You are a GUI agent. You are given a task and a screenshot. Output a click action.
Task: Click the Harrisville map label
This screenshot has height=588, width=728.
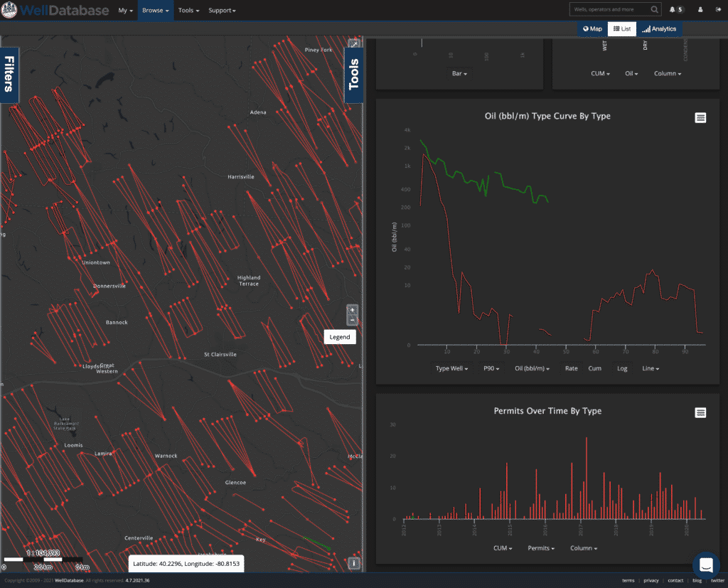click(x=240, y=177)
